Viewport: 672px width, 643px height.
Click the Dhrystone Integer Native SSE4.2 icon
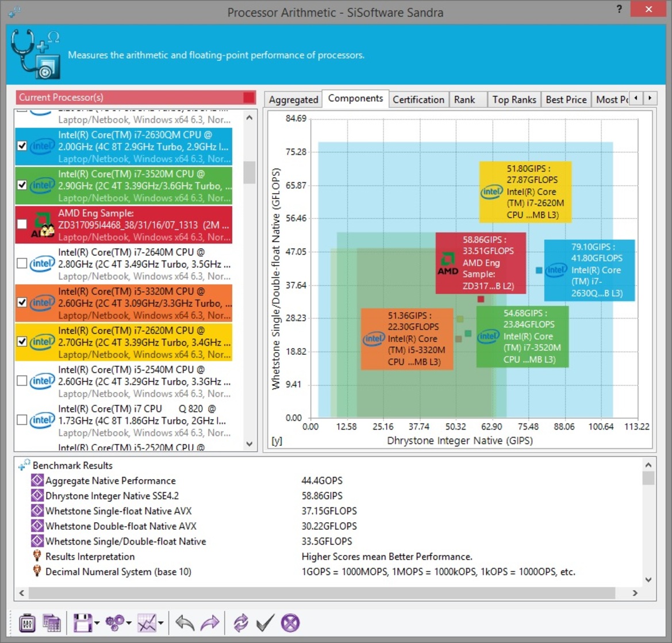pyautogui.click(x=37, y=496)
